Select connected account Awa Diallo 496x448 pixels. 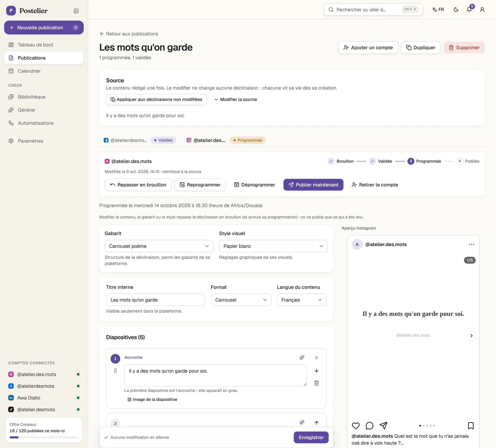(44, 398)
